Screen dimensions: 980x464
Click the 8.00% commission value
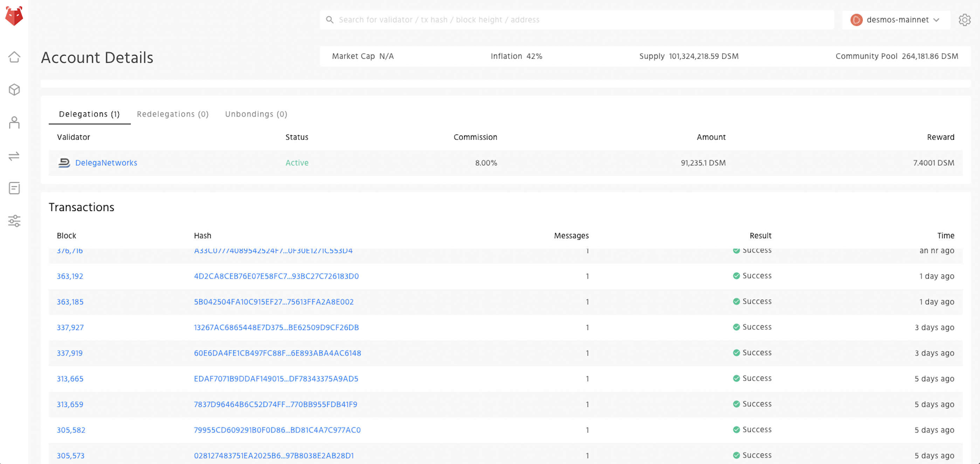coord(486,163)
